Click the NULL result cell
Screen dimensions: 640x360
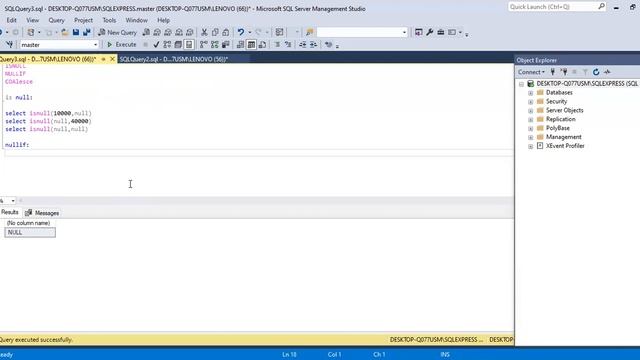point(30,232)
